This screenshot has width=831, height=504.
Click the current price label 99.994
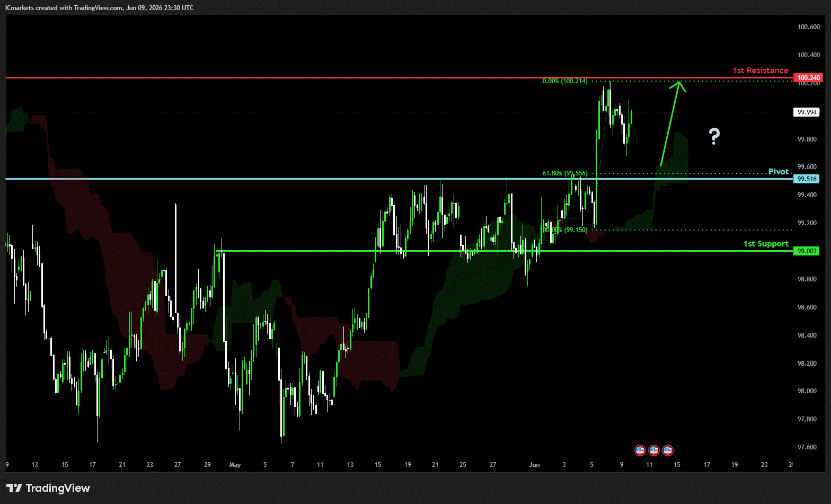[807, 112]
